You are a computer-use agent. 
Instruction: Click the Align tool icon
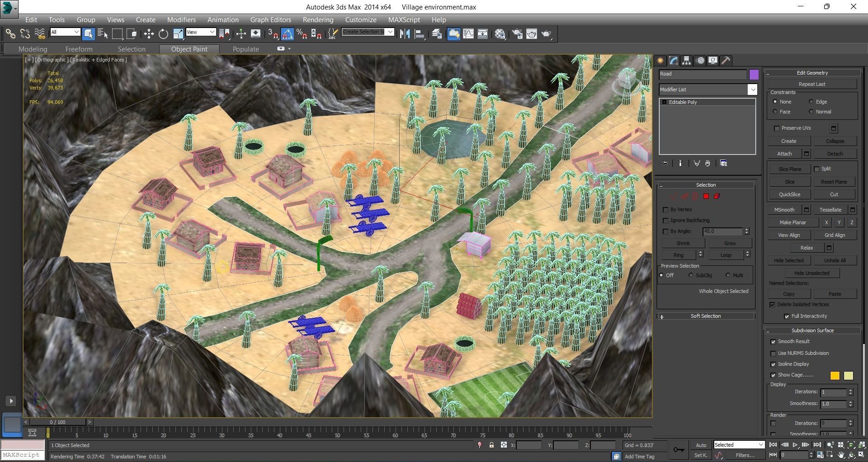pos(420,34)
